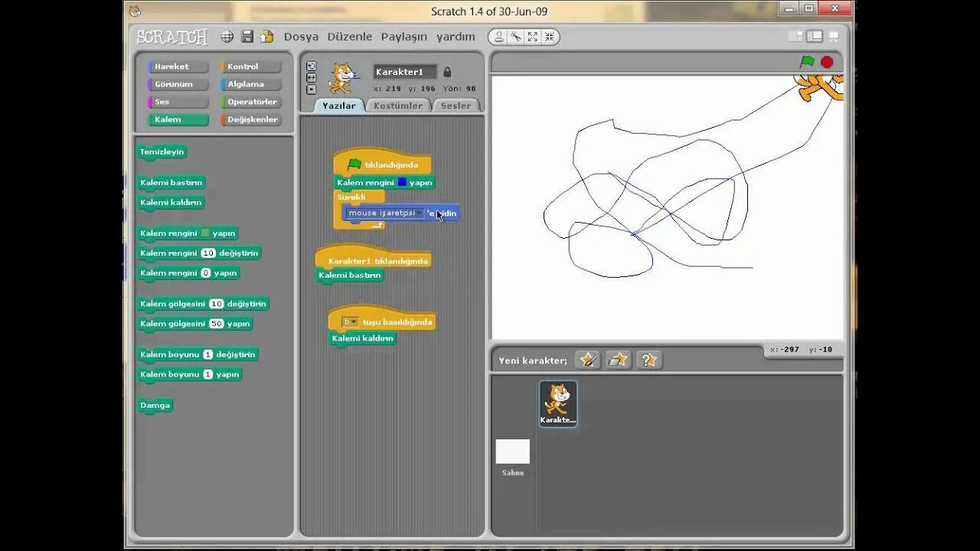Click 'Kalemi bastırın' under the Karakter1 hat block
The width and height of the screenshot is (980, 551).
click(350, 275)
